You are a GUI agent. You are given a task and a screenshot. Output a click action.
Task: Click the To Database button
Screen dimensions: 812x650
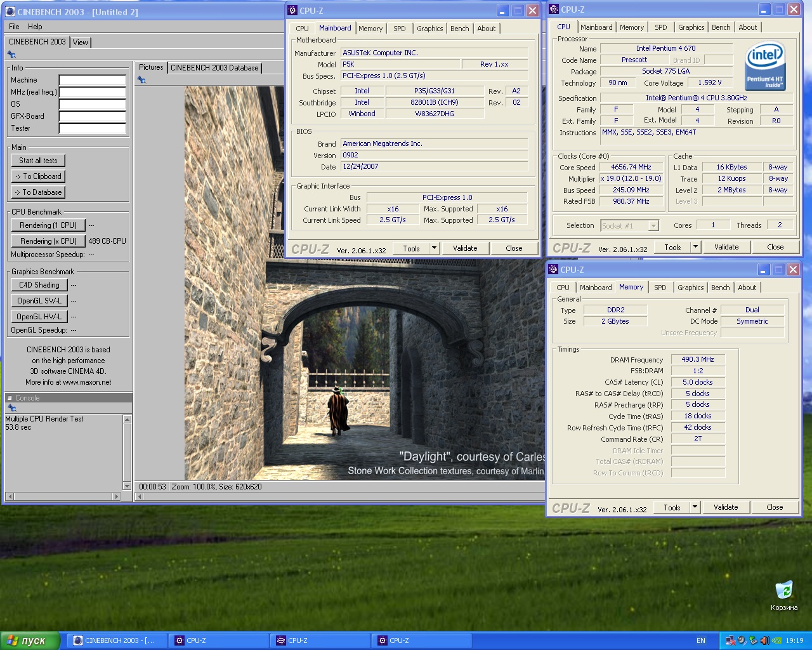click(x=38, y=192)
